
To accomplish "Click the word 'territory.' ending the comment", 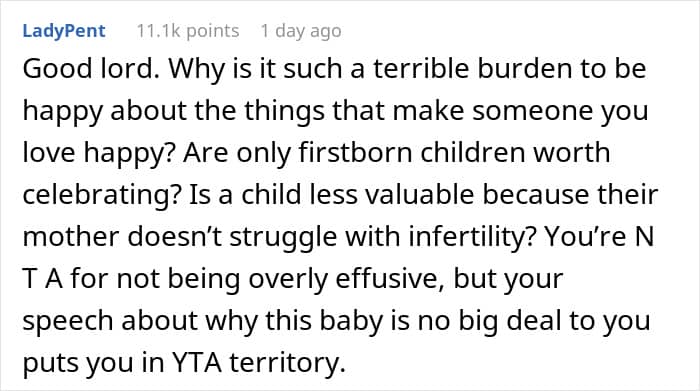I will (x=288, y=363).
